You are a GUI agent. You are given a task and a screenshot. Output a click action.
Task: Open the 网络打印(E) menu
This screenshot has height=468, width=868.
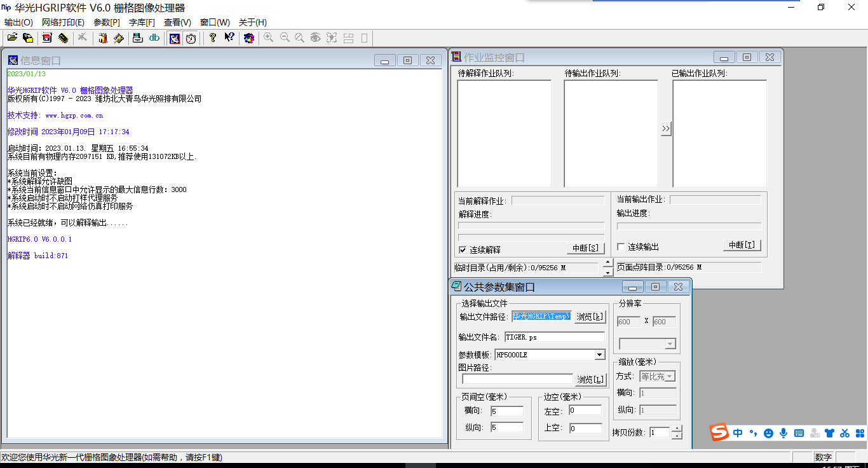64,22
